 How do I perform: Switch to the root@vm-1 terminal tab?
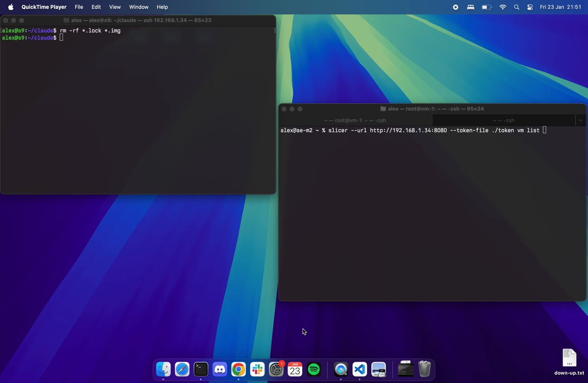click(355, 120)
